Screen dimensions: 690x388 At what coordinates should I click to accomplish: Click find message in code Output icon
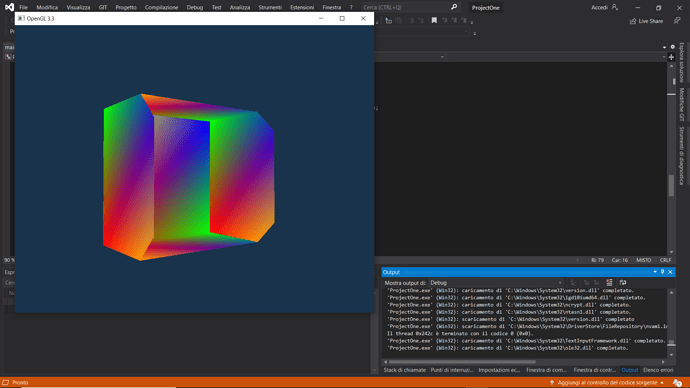[x=573, y=282]
